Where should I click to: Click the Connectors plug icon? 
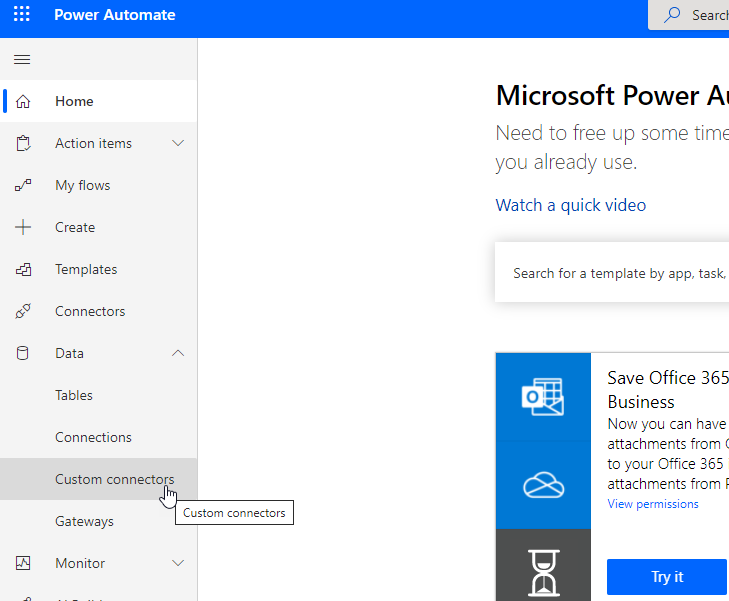(x=23, y=311)
